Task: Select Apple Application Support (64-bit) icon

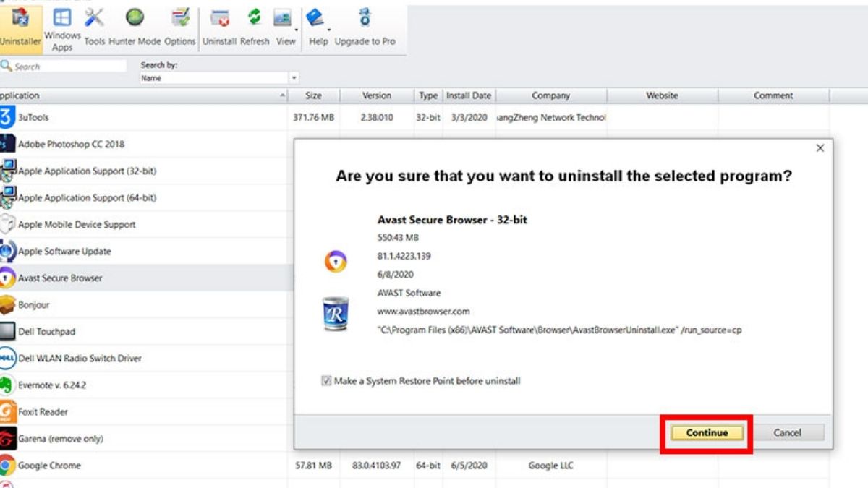Action: (x=7, y=197)
